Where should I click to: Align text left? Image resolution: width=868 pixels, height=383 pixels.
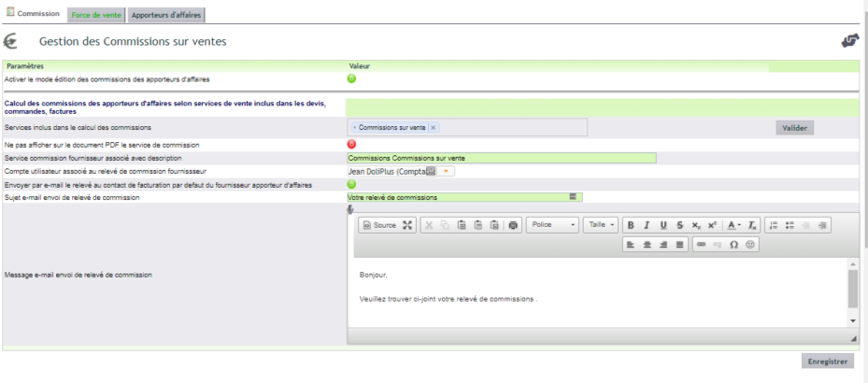point(630,244)
